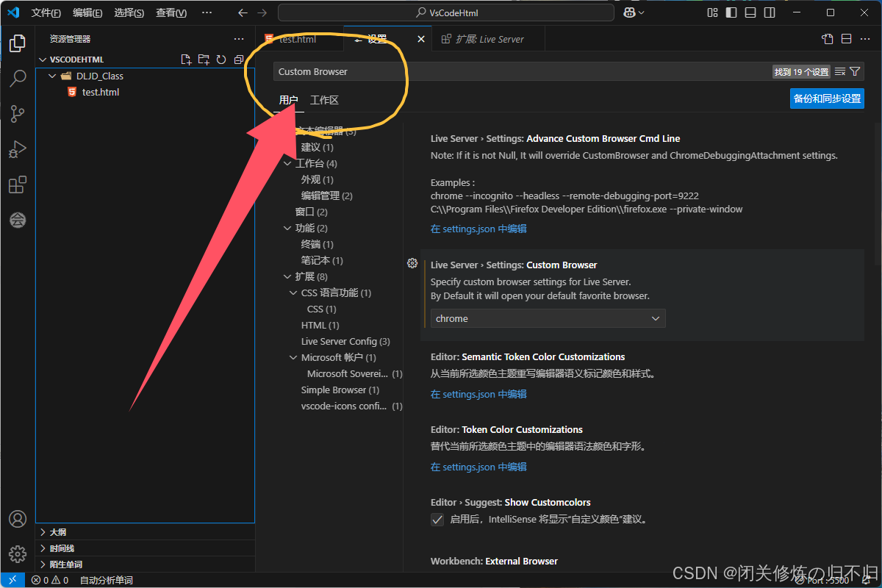
Task: Click the 自动分析单词 status bar item
Action: (107, 580)
